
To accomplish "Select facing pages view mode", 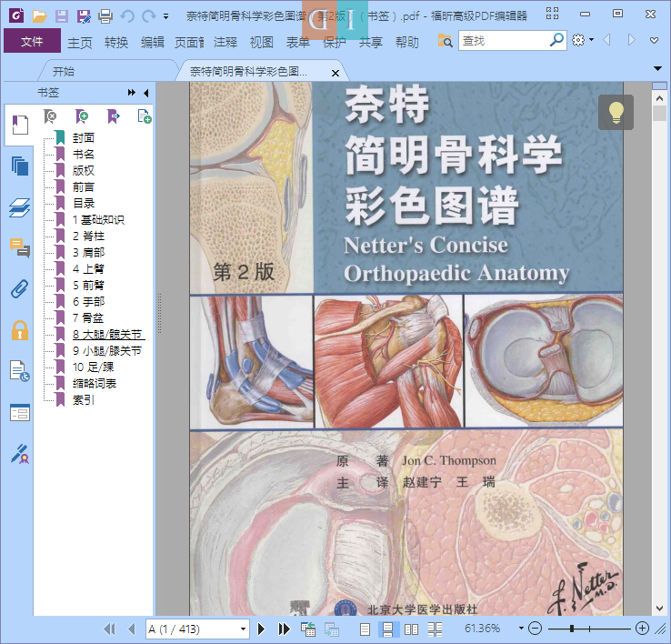I will click(411, 629).
